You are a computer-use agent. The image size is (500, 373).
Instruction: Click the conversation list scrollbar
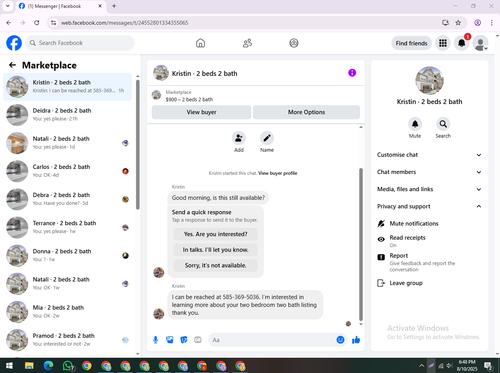[x=138, y=144]
